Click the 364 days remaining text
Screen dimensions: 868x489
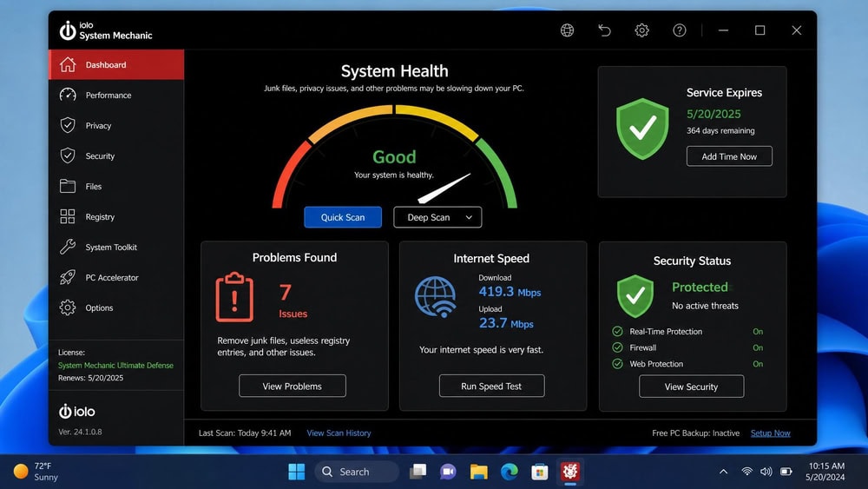pyautogui.click(x=720, y=130)
